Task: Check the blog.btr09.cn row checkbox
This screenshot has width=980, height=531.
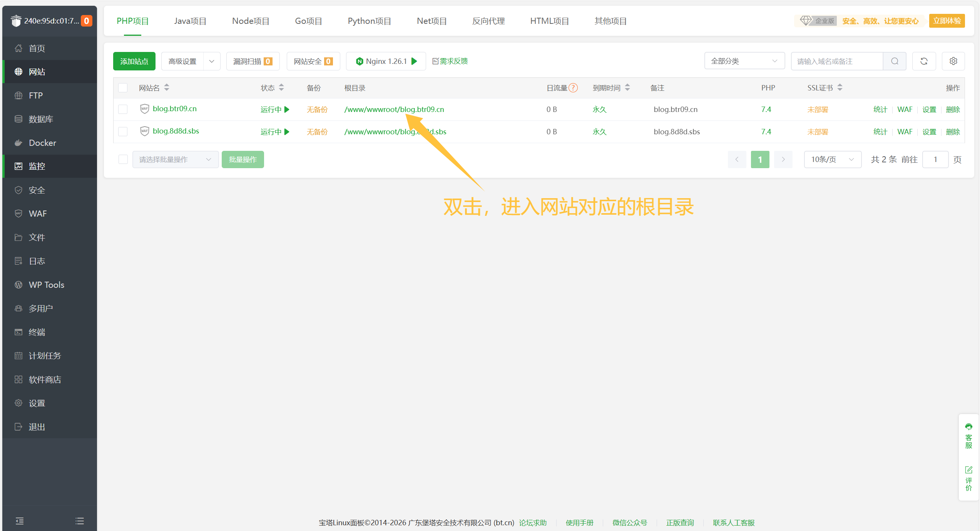Action: click(x=123, y=109)
